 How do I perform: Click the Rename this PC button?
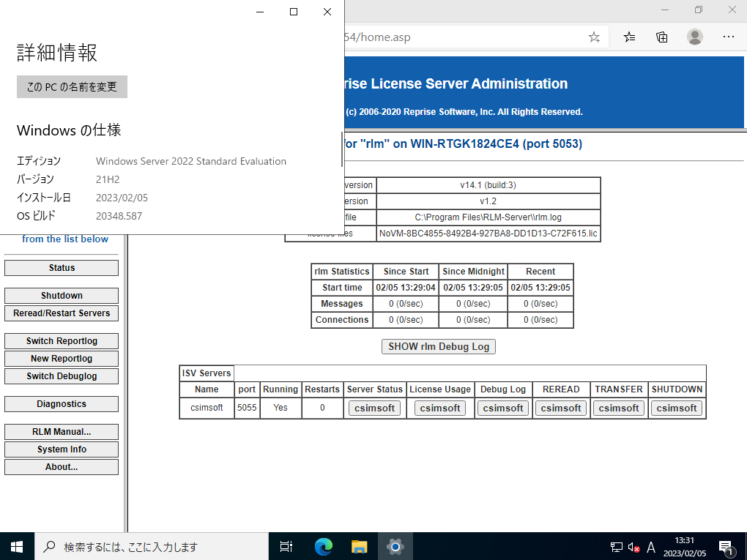click(x=72, y=86)
